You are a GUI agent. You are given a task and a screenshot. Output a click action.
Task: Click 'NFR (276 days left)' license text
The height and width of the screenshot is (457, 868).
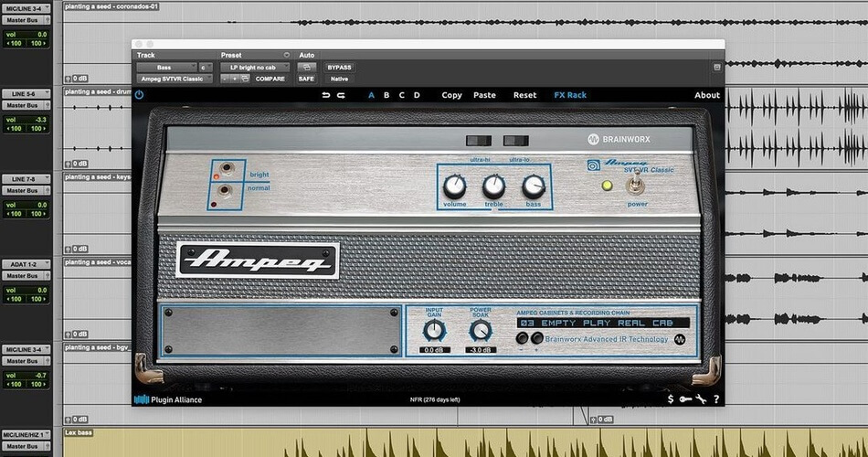[435, 399]
